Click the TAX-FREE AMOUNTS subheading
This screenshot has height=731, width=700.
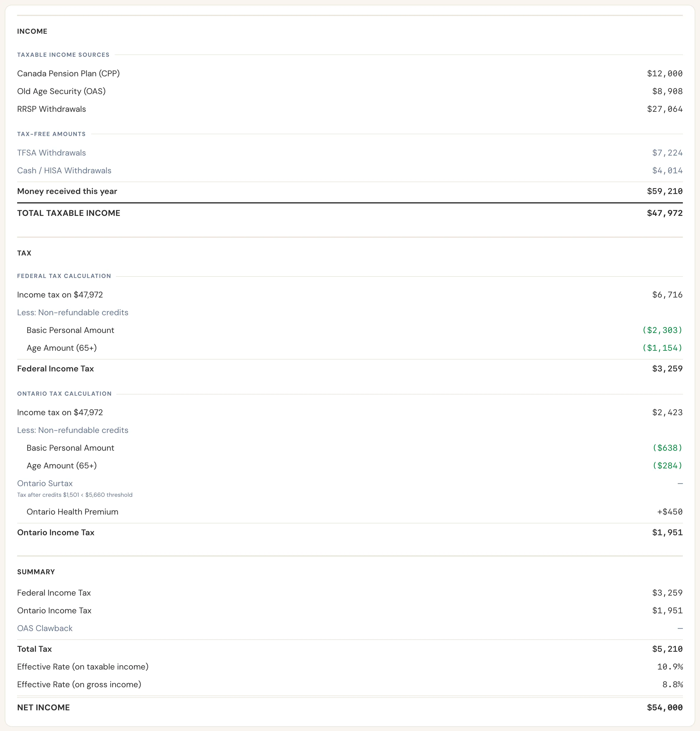(x=51, y=134)
